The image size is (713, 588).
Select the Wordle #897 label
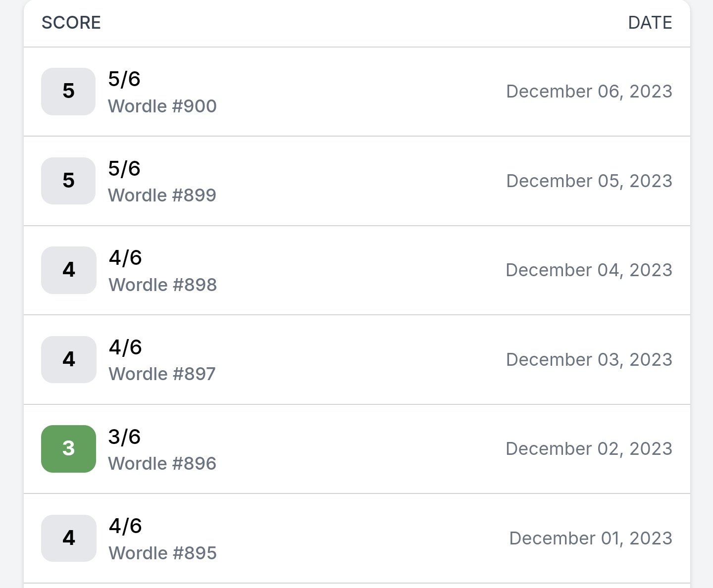pyautogui.click(x=162, y=374)
